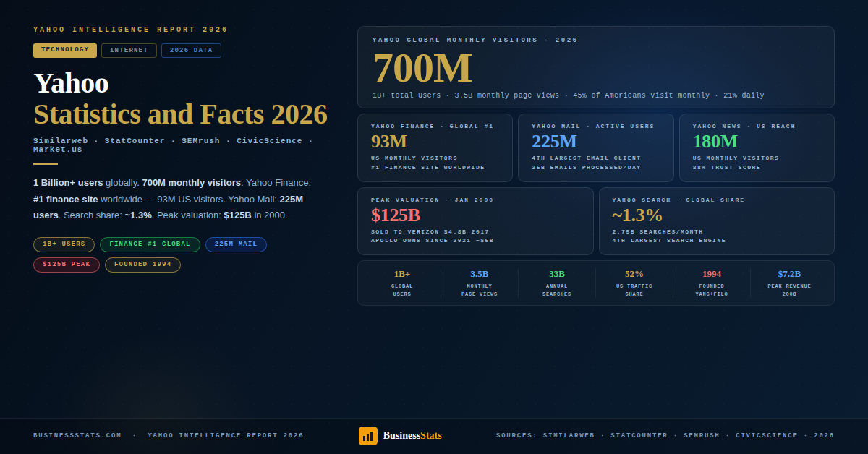Toggle the FINANCE #1 GLOBAL pill

pos(150,244)
